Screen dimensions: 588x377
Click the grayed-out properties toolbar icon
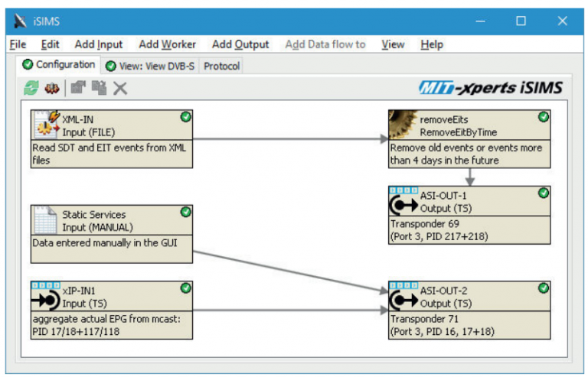pyautogui.click(x=78, y=88)
